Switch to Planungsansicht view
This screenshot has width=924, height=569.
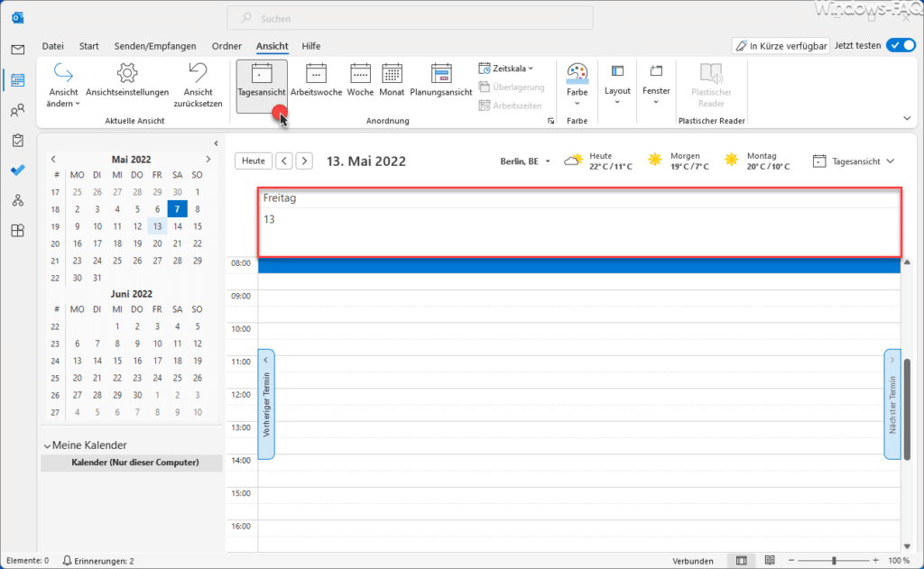(x=440, y=80)
